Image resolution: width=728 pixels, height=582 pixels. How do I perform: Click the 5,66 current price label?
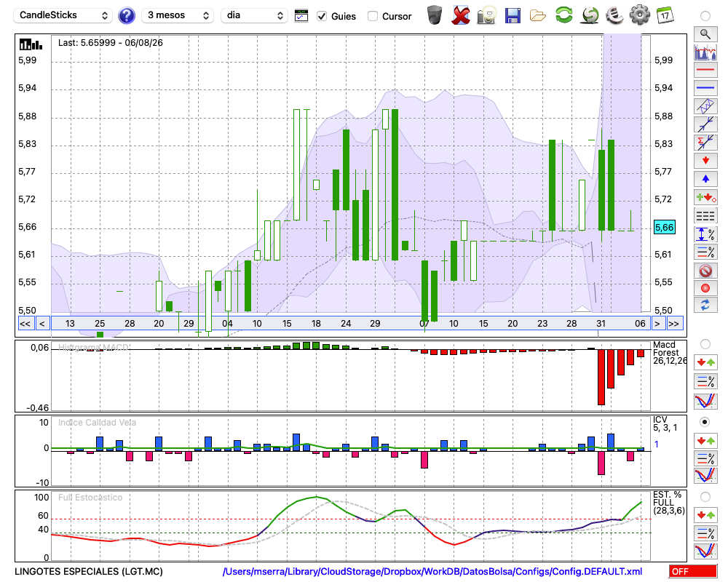(664, 228)
